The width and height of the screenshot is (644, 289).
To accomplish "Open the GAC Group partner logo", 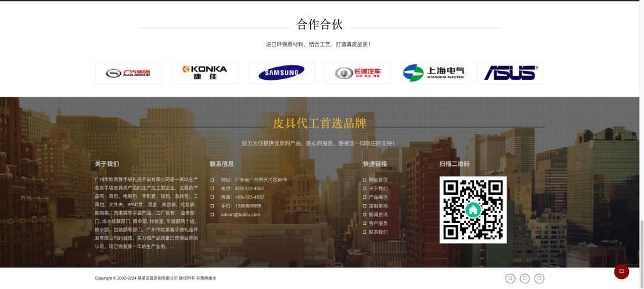I will click(128, 73).
